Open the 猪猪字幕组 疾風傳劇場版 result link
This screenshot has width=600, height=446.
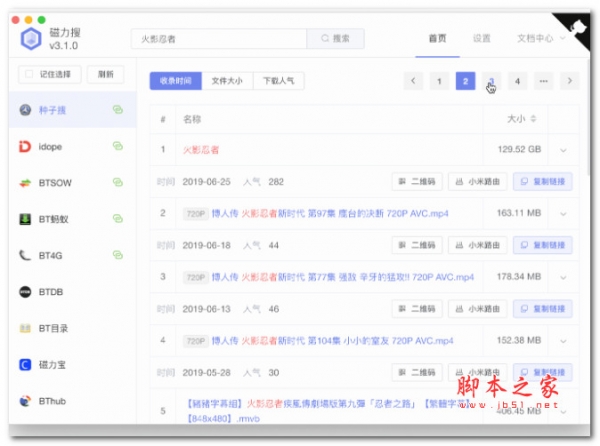coord(328,411)
